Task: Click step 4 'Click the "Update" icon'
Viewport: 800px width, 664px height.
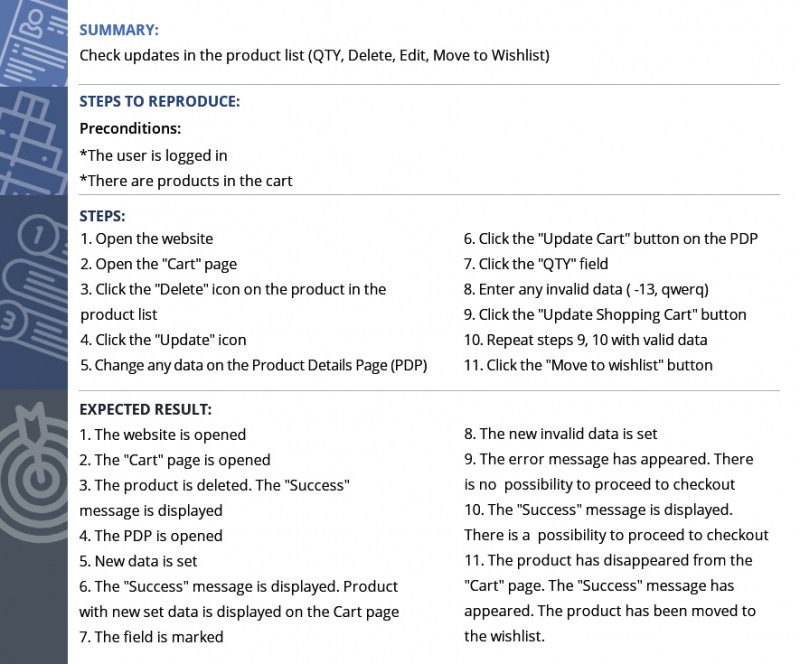Action: [163, 340]
